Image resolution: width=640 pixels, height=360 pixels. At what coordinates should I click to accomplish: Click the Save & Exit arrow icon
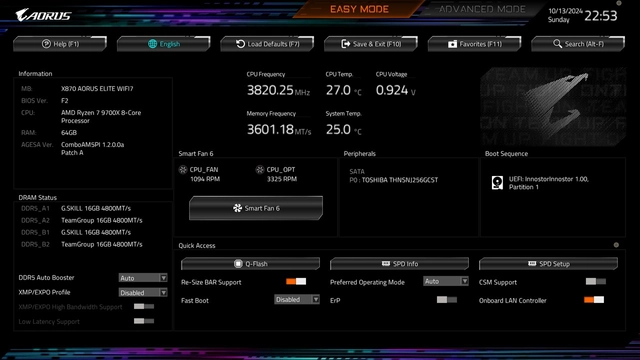pyautogui.click(x=345, y=44)
